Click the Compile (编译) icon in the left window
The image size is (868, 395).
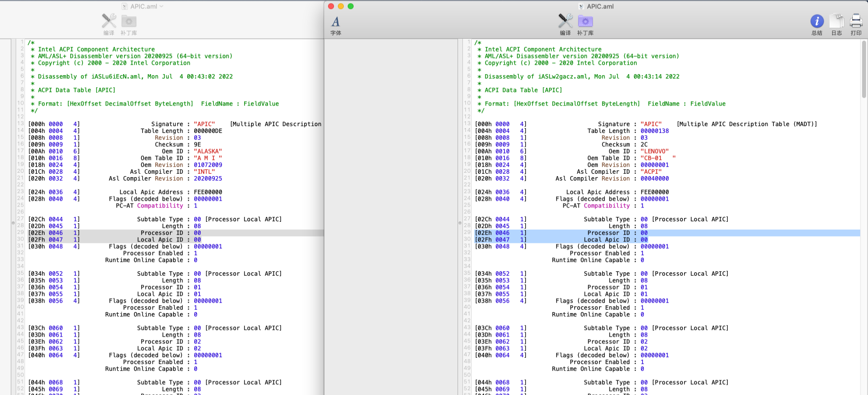pyautogui.click(x=109, y=21)
